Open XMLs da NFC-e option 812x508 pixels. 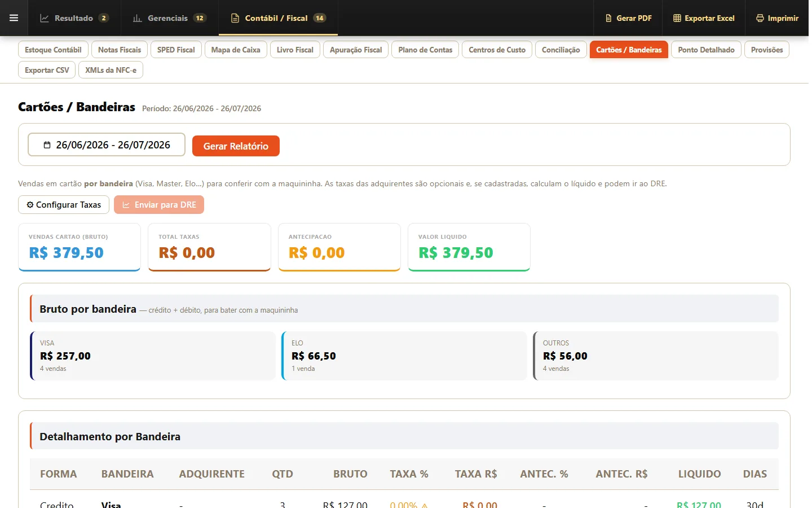point(111,70)
